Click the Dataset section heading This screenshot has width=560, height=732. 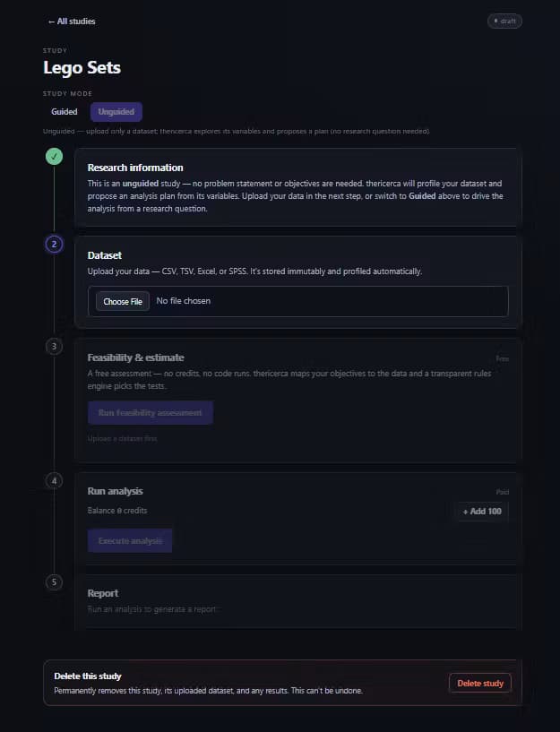pos(105,255)
